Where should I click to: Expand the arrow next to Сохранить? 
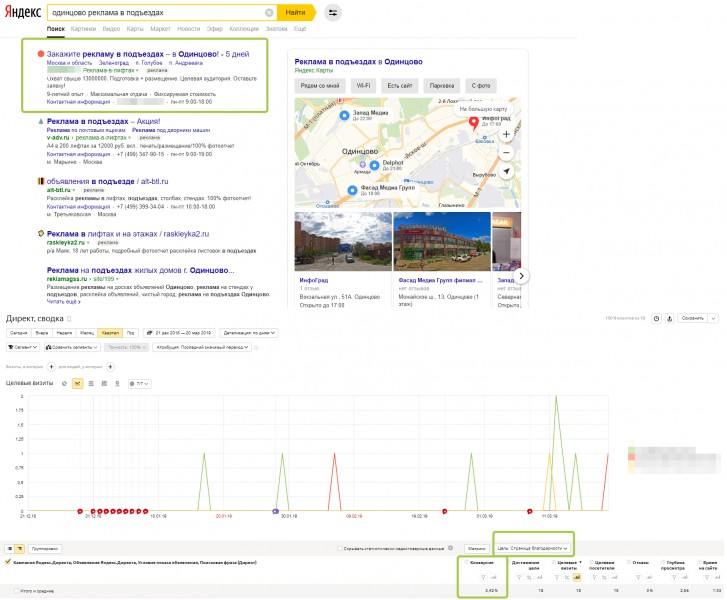(714, 319)
